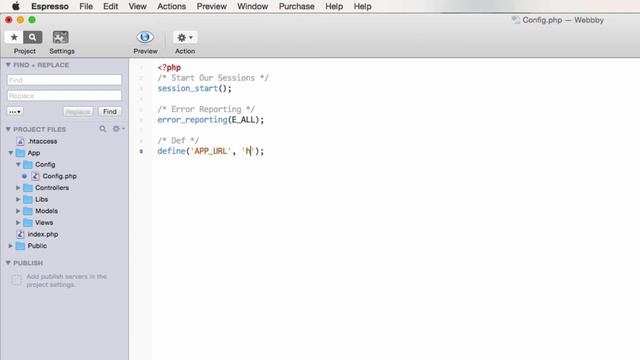The image size is (640, 360).
Task: Select the Models folder icon
Action: 28,211
